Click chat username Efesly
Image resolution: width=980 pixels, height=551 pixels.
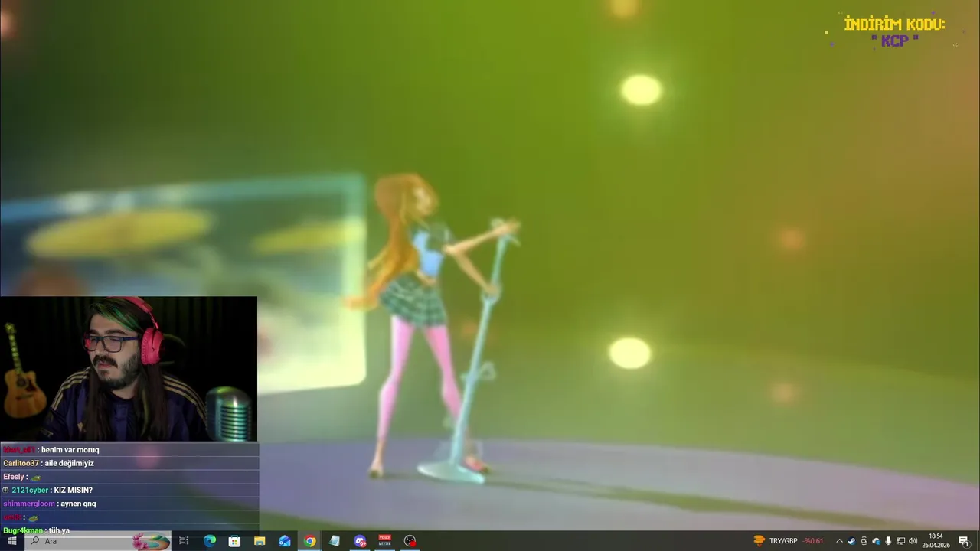point(14,477)
